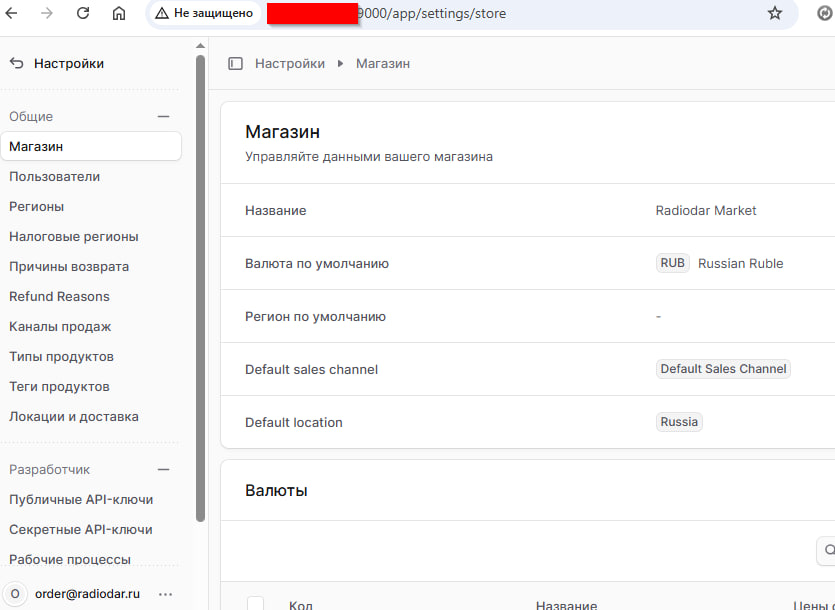Collapse the Общие section
Screen dimensions: 835x610
click(164, 117)
